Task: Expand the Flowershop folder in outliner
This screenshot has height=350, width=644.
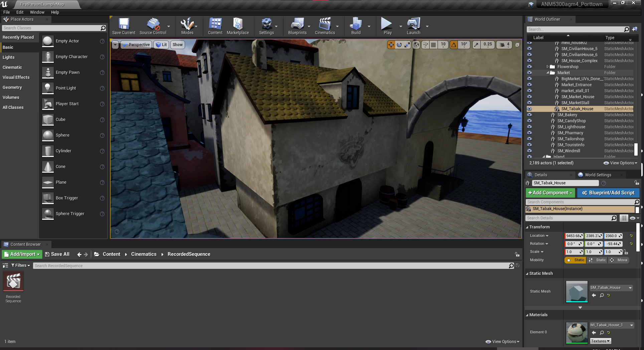Action: (x=547, y=67)
